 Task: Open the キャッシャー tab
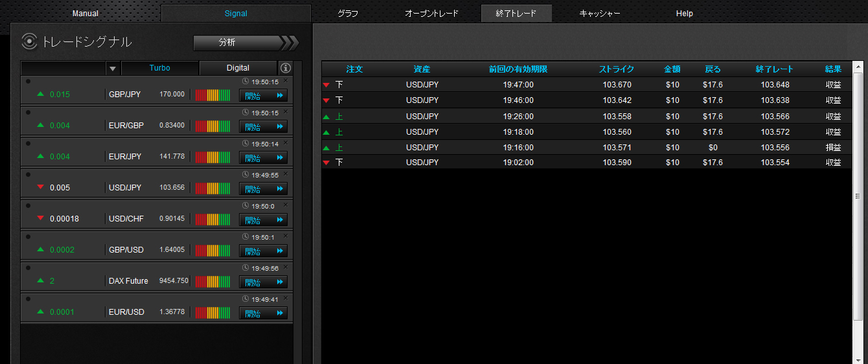600,14
